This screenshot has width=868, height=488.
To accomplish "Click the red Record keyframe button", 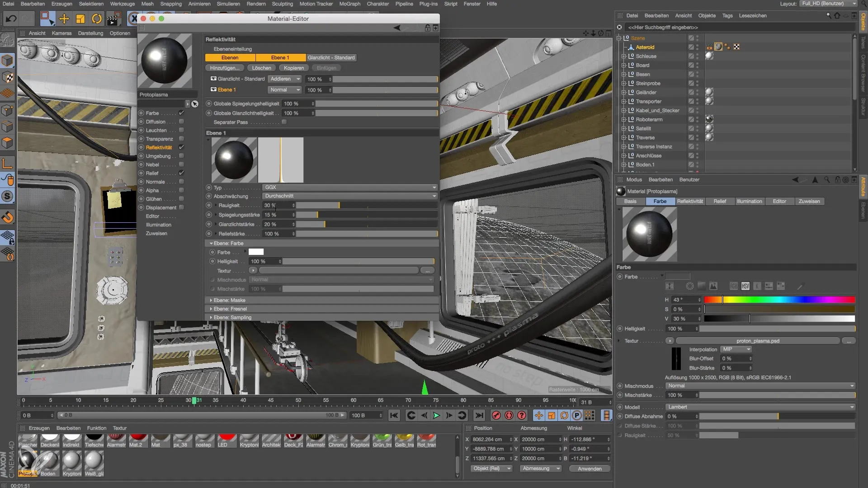I will click(x=496, y=415).
